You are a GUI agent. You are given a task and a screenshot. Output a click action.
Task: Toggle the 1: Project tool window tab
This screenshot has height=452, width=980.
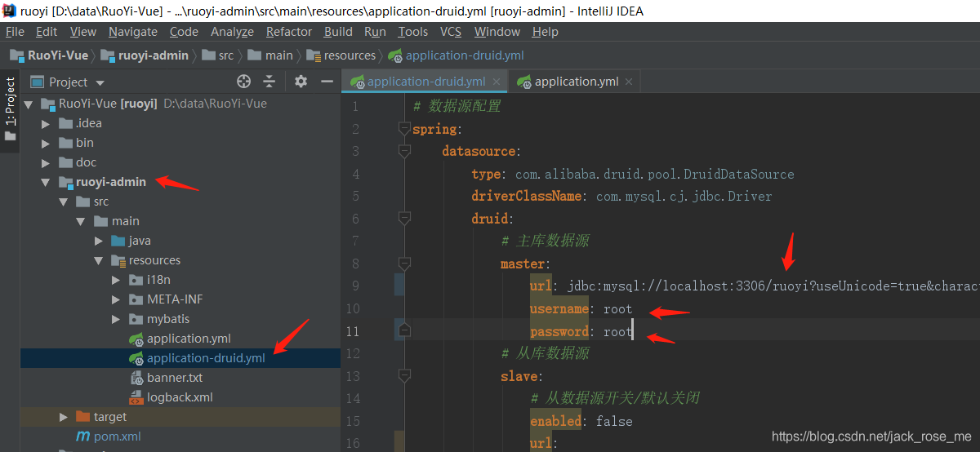10,109
